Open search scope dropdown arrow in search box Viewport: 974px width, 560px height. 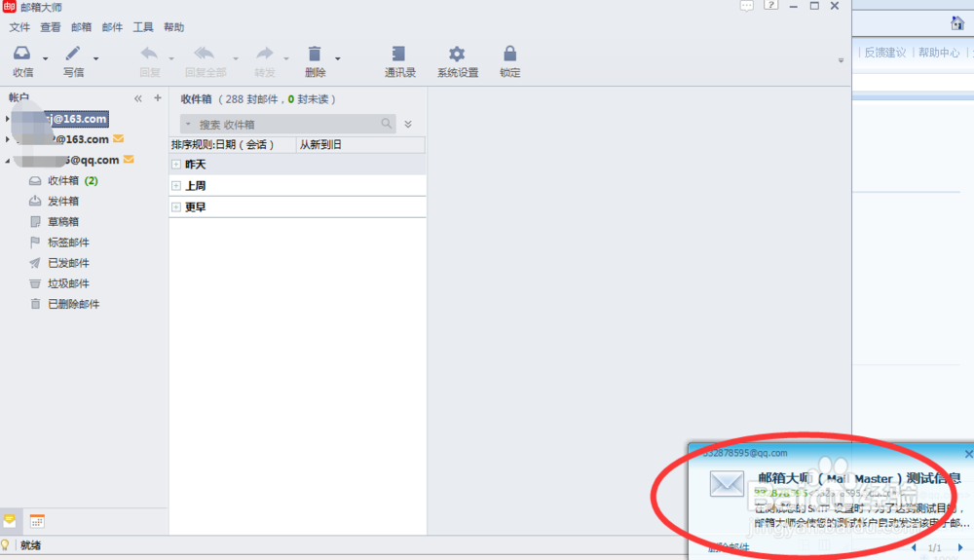(x=188, y=124)
